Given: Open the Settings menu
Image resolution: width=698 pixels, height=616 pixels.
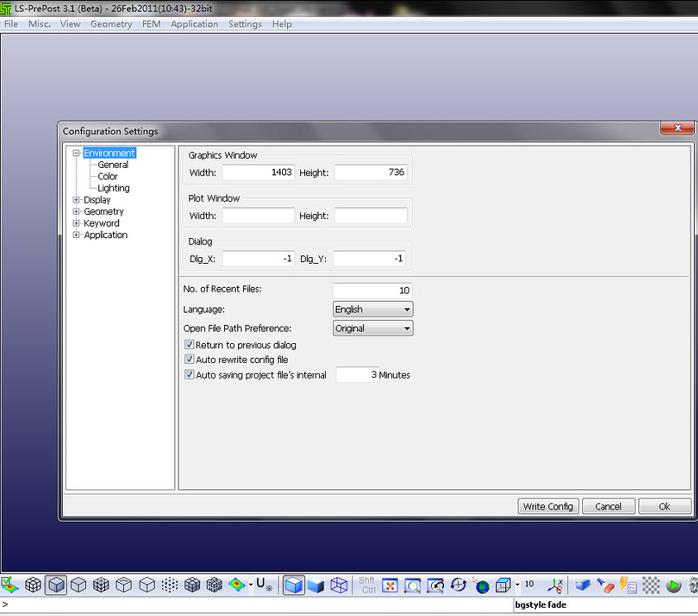Looking at the screenshot, I should coord(246,24).
